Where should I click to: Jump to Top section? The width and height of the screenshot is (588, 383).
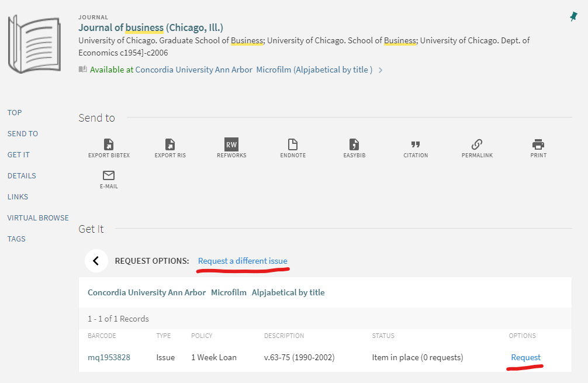click(15, 112)
